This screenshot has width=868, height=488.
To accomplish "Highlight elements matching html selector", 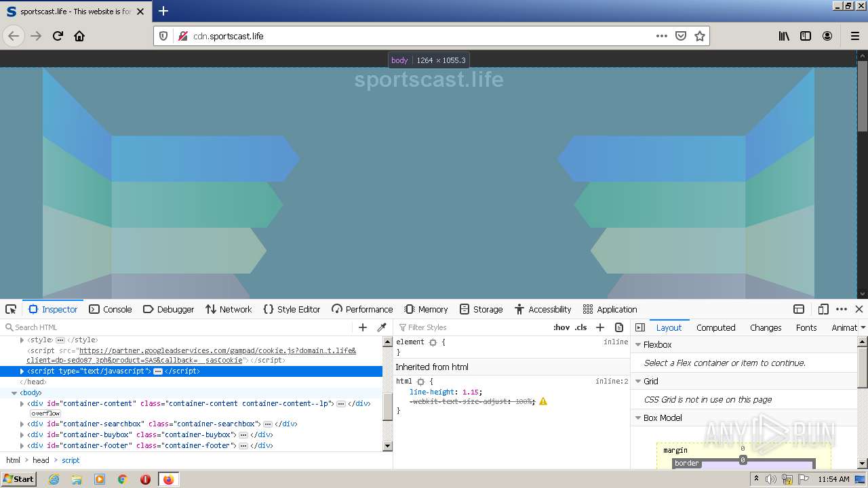I will 420,382.
